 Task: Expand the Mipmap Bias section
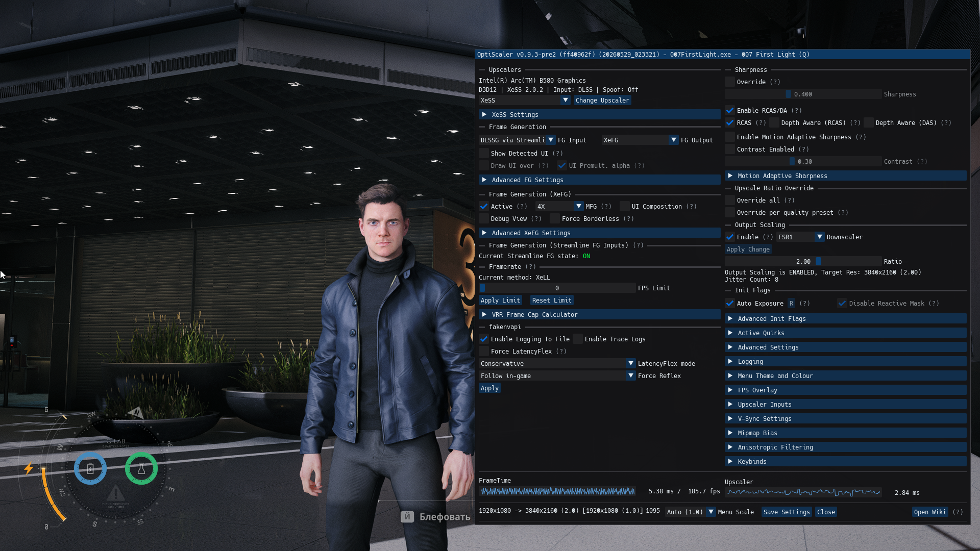[x=846, y=433]
